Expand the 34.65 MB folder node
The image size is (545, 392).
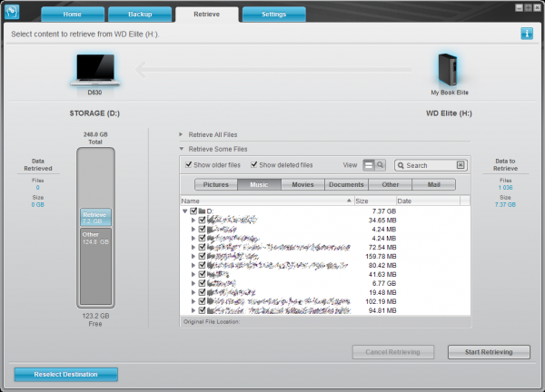pyautogui.click(x=193, y=220)
